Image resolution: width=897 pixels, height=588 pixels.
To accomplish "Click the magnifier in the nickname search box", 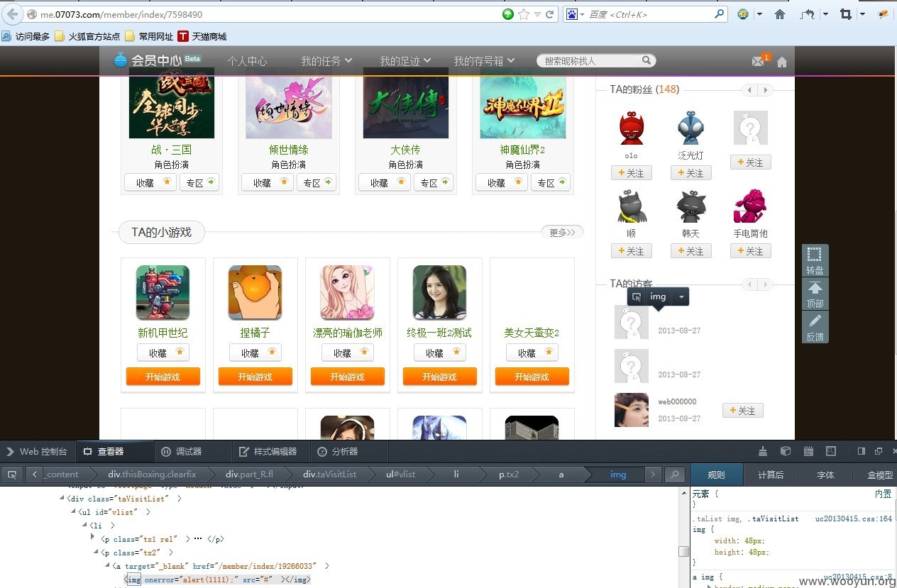I will pyautogui.click(x=646, y=61).
